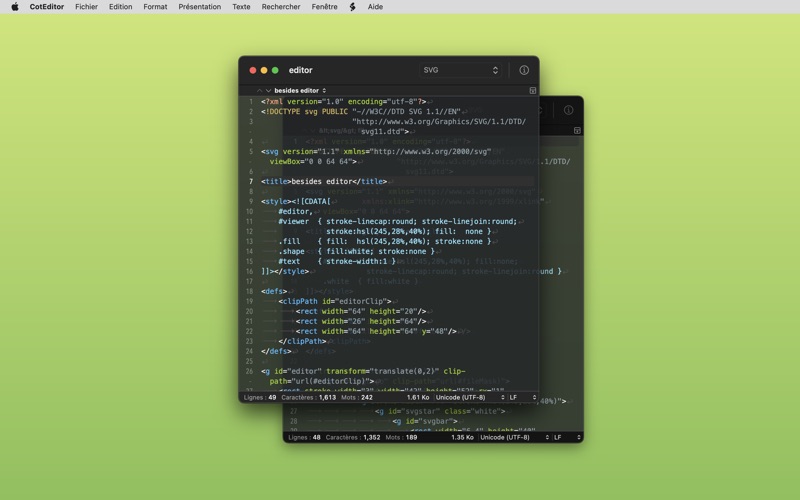Click the 'editor' window title

[301, 70]
